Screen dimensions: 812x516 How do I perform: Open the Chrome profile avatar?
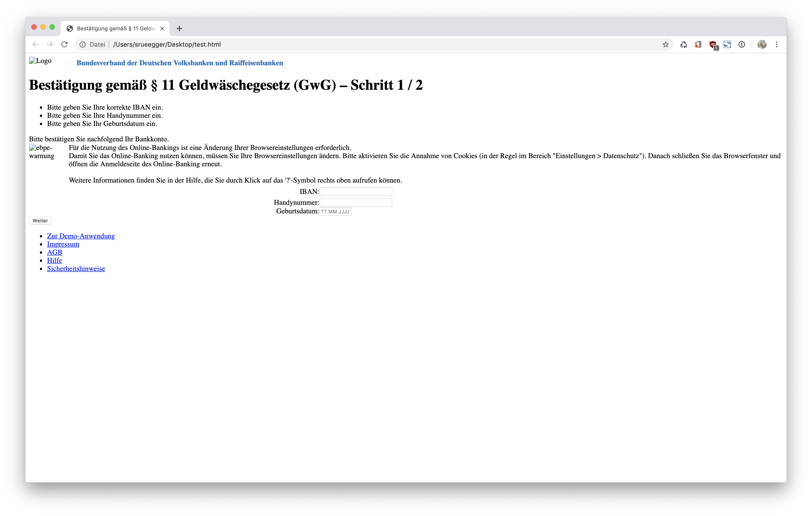click(x=762, y=44)
